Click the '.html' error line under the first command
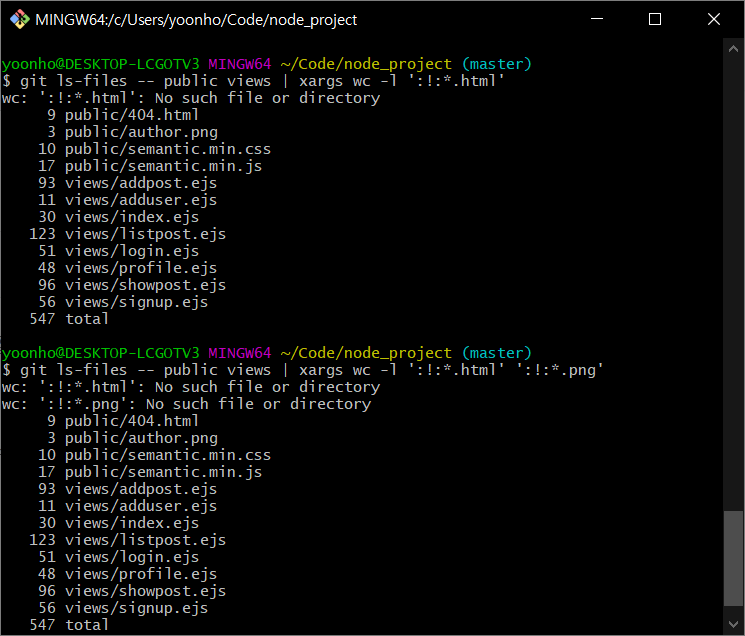 point(191,98)
